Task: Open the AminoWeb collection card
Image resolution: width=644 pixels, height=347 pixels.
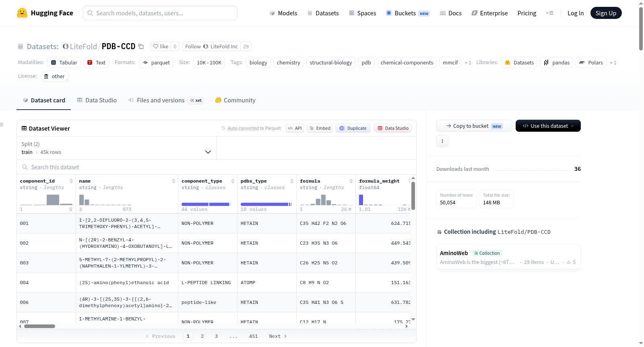Action: pyautogui.click(x=508, y=258)
